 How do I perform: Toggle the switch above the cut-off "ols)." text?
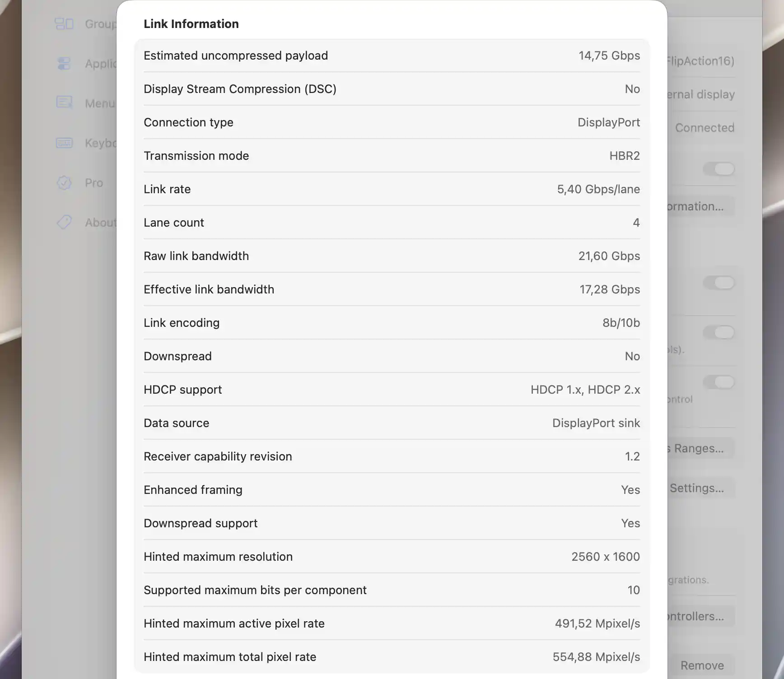pos(719,332)
